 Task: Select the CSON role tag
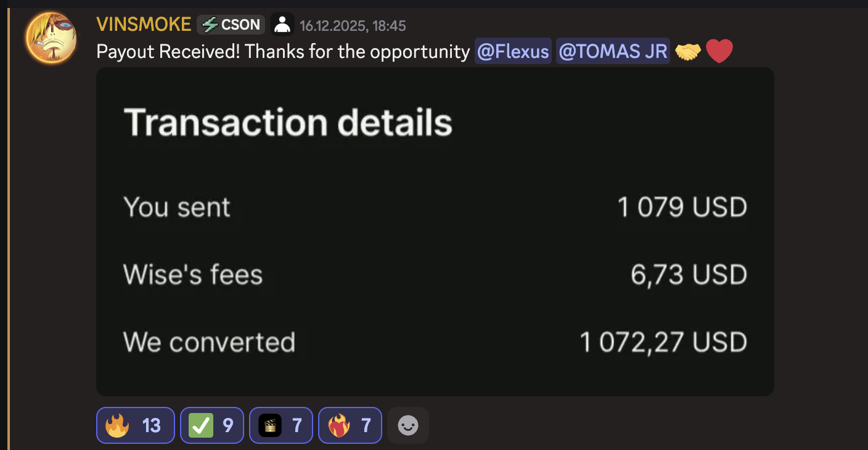click(230, 24)
